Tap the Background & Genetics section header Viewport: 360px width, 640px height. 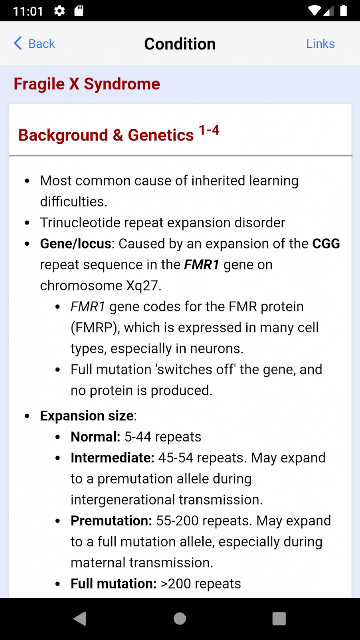[106, 135]
